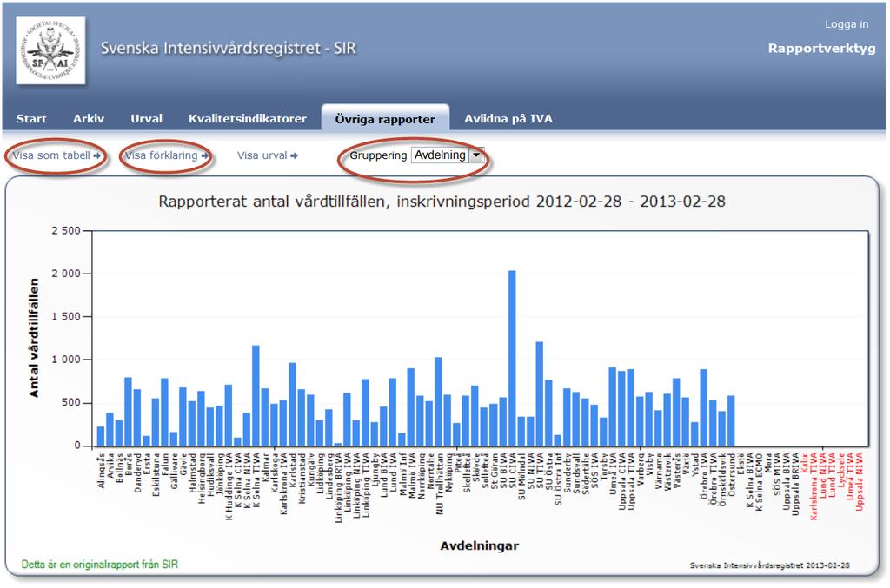Click the Avdelningar x-axis title
Image resolution: width=890 pixels, height=588 pixels.
click(x=480, y=545)
